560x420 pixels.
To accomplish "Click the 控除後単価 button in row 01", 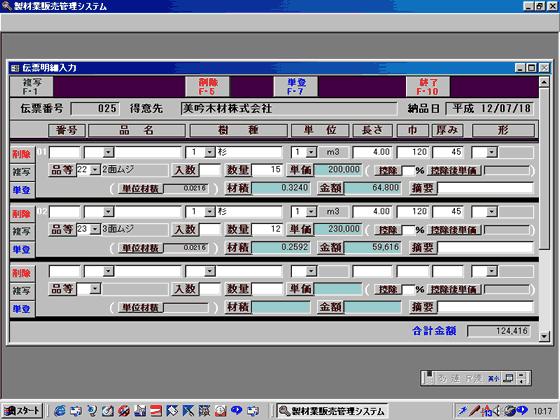I will pos(454,170).
